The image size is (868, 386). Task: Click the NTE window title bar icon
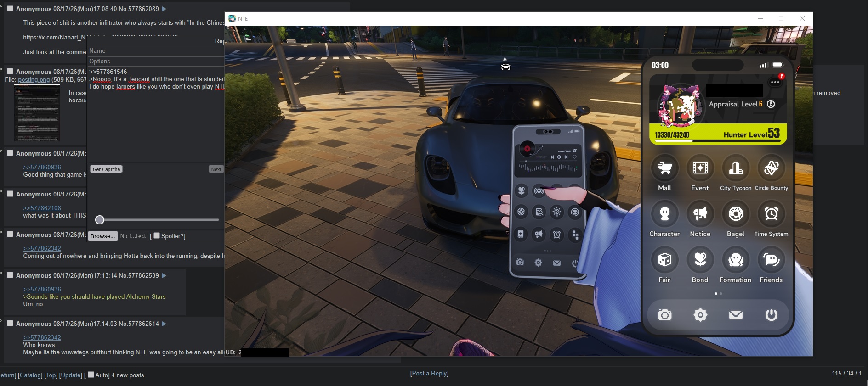(x=232, y=18)
